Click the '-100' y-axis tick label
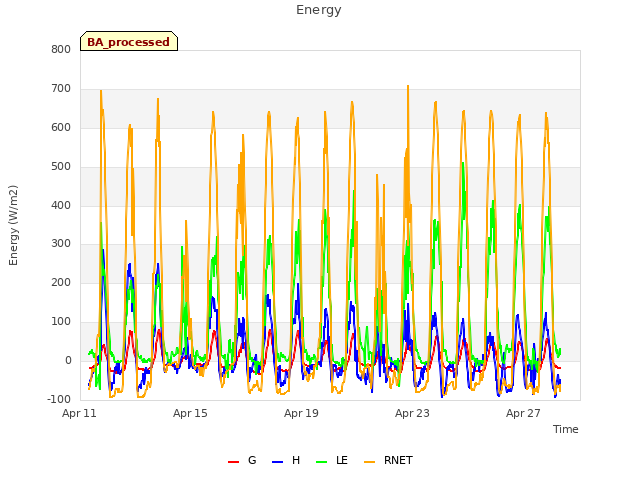 coord(60,399)
